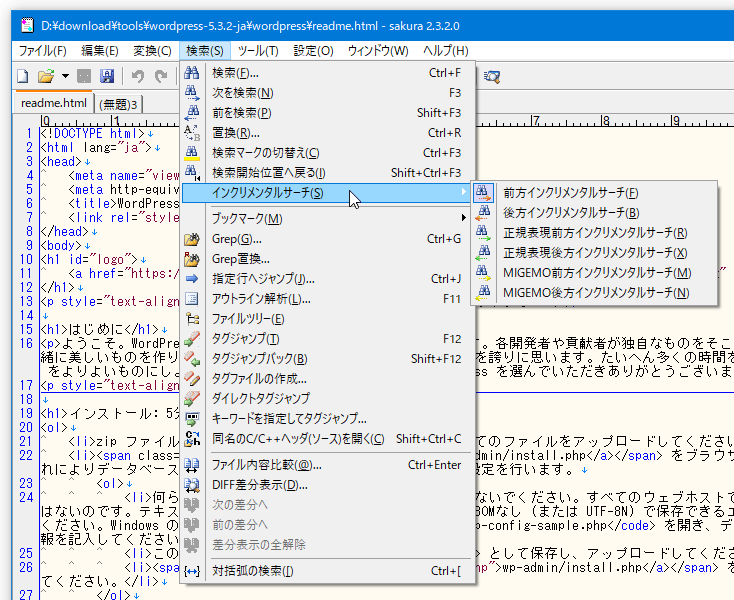Click the New file toolbar icon

pos(23,76)
